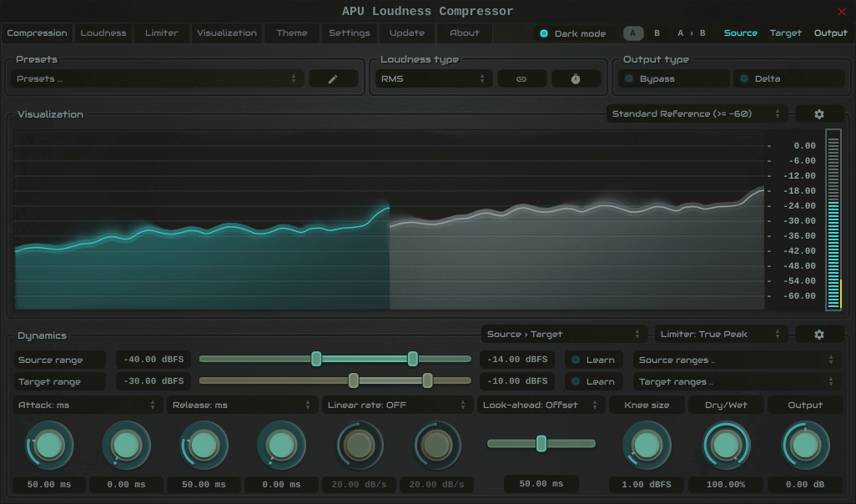The image size is (856, 504).
Task: Open Attack: ms dropdown
Action: tap(87, 406)
